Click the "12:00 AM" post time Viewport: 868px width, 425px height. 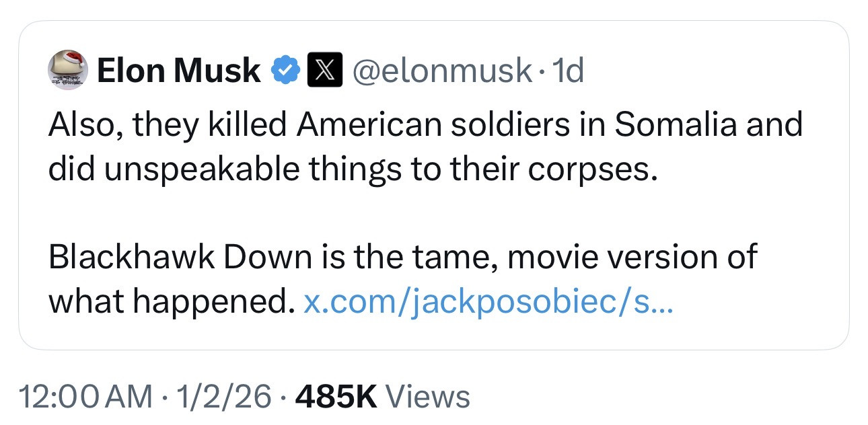pos(86,396)
